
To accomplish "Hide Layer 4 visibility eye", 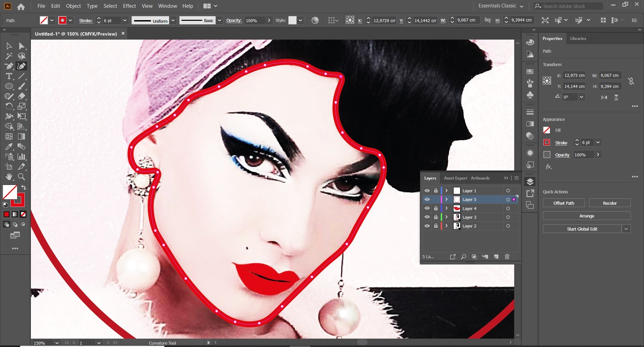I will (427, 208).
